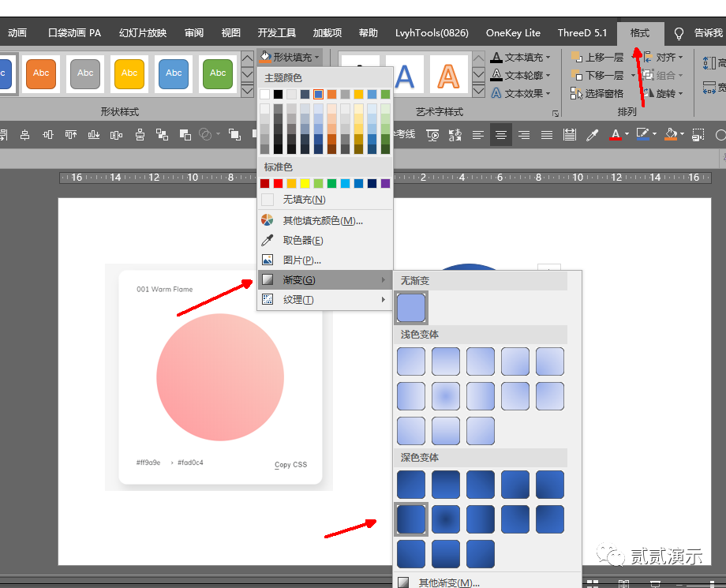Switch to the 开发工具 tab
Image resolution: width=726 pixels, height=588 pixels.
click(276, 33)
